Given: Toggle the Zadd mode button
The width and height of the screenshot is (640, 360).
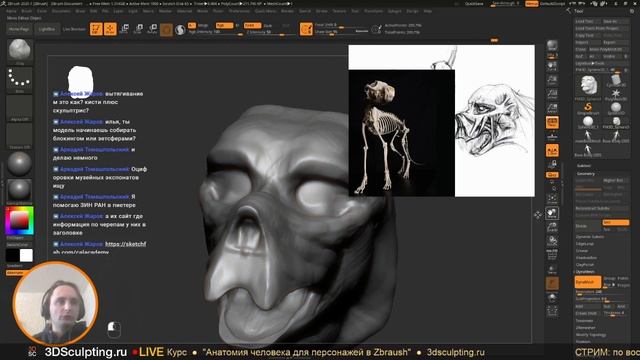Looking at the screenshot, I should pyautogui.click(x=252, y=25).
